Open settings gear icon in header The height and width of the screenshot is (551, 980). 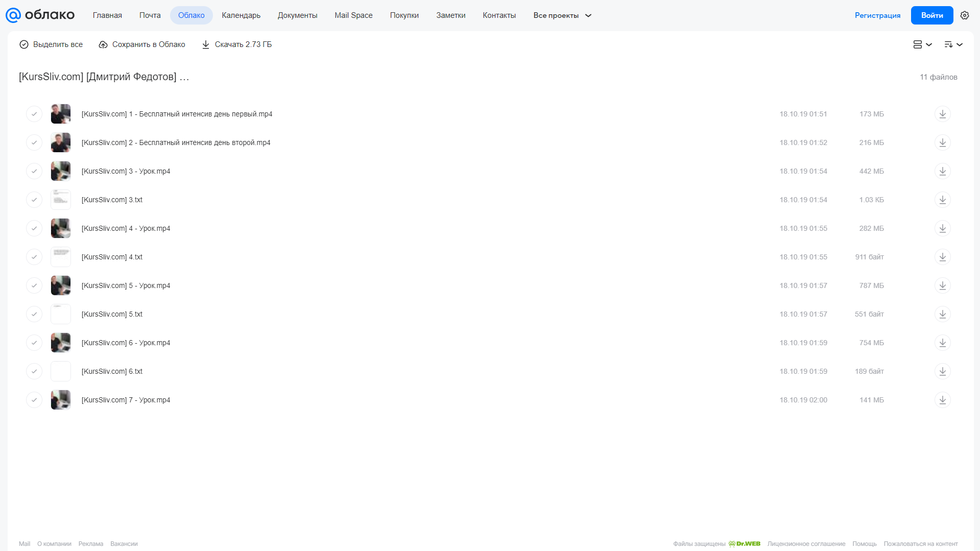pyautogui.click(x=964, y=15)
